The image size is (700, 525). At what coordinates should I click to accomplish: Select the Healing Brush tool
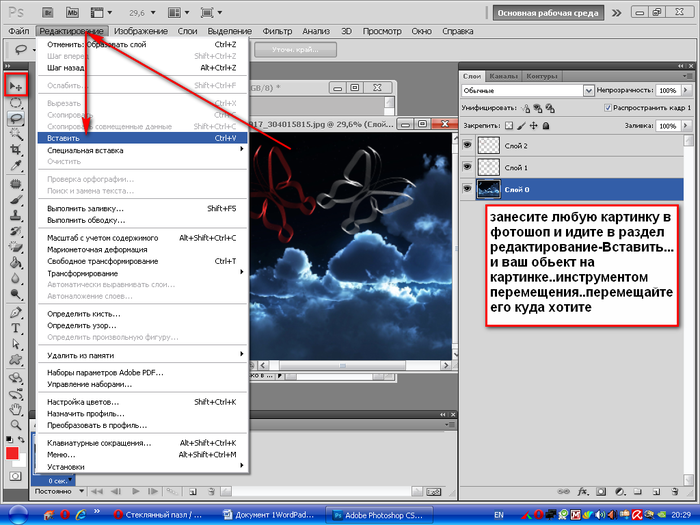(x=16, y=183)
